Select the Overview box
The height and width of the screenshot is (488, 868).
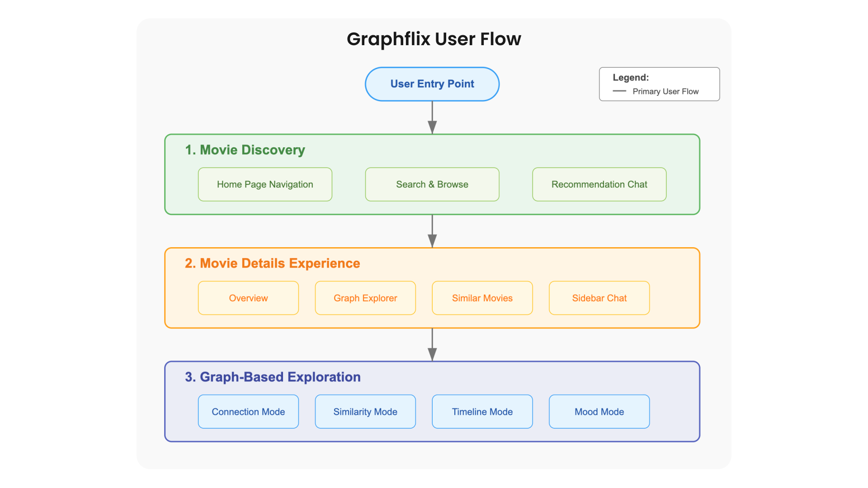click(x=248, y=298)
